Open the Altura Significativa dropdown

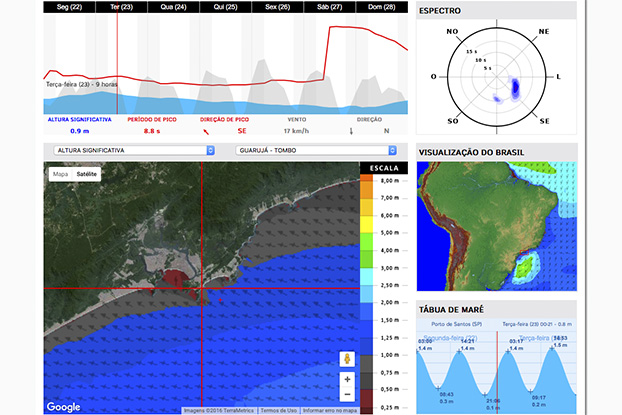click(x=134, y=150)
